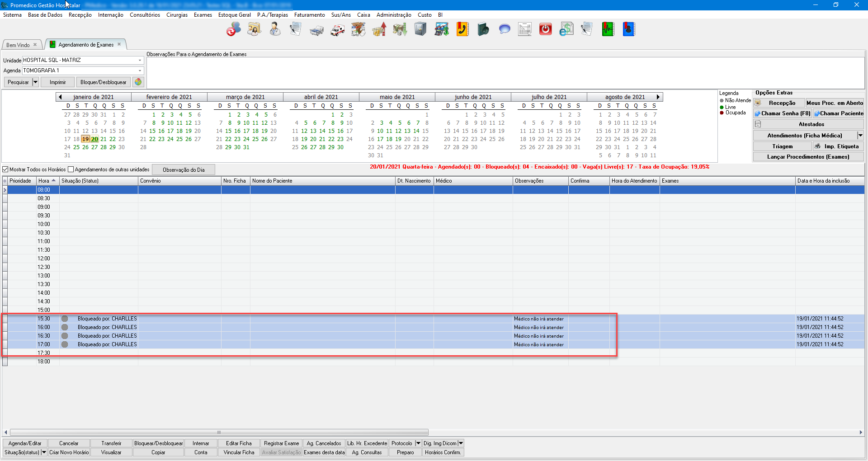Screen dimensions: 868x461
Task: Open the safe vault toolbar icon
Action: tap(420, 30)
